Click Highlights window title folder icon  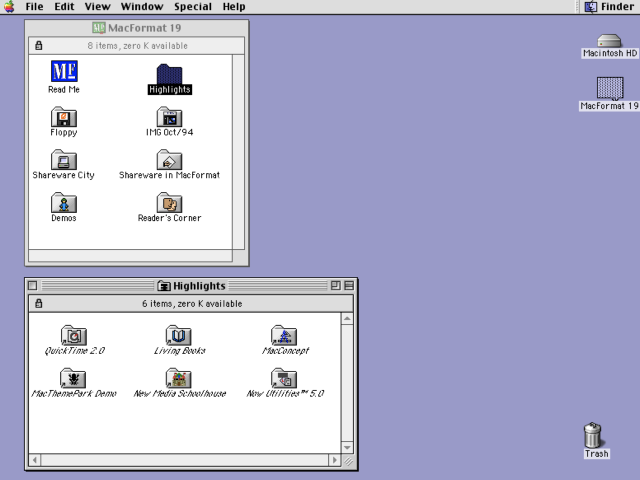tap(164, 286)
